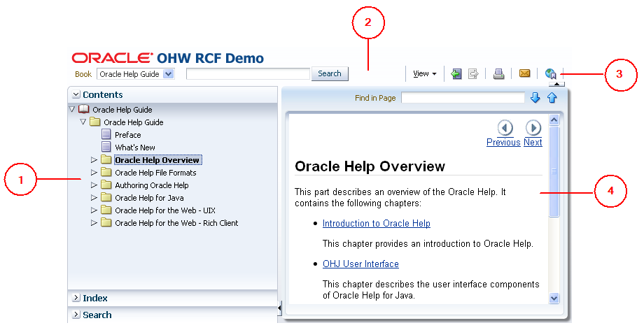This screenshot has height=330, width=644.
Task: Click the Search button
Action: [x=330, y=73]
